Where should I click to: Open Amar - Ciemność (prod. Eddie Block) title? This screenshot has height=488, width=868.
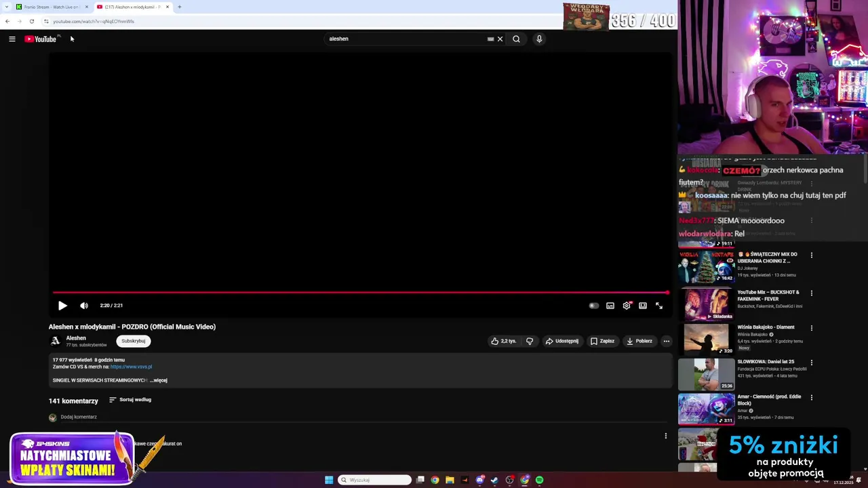click(x=769, y=400)
